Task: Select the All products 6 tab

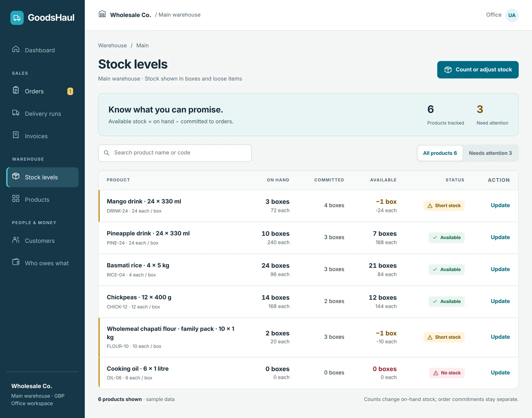Action: pyautogui.click(x=440, y=153)
